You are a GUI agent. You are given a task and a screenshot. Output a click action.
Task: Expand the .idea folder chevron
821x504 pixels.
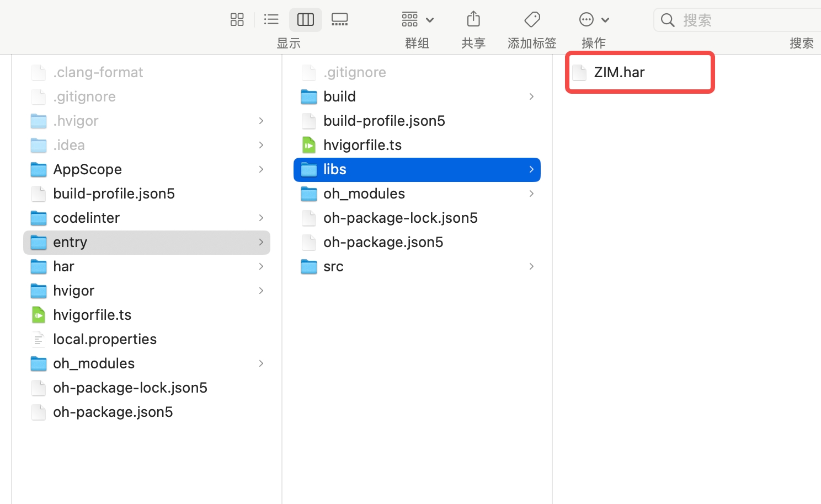pyautogui.click(x=261, y=145)
